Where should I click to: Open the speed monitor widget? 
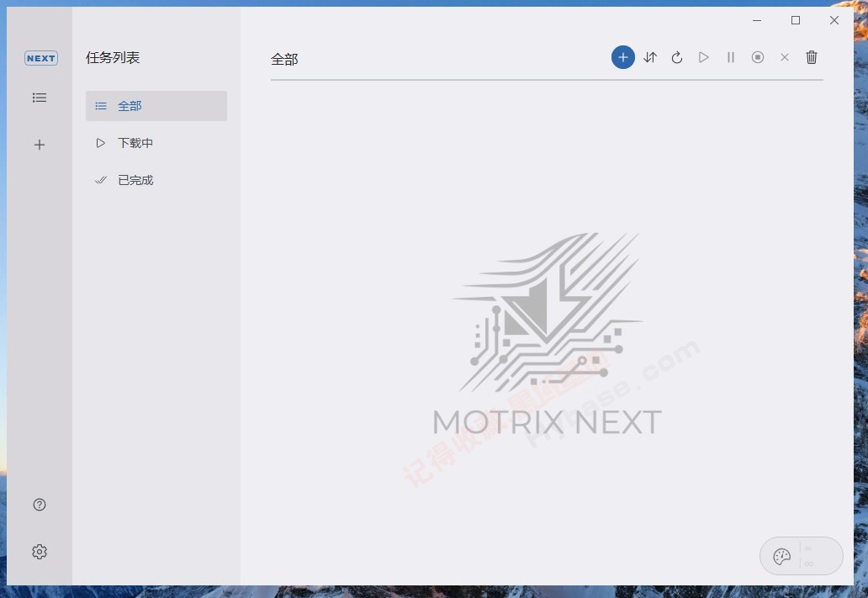pyautogui.click(x=800, y=555)
